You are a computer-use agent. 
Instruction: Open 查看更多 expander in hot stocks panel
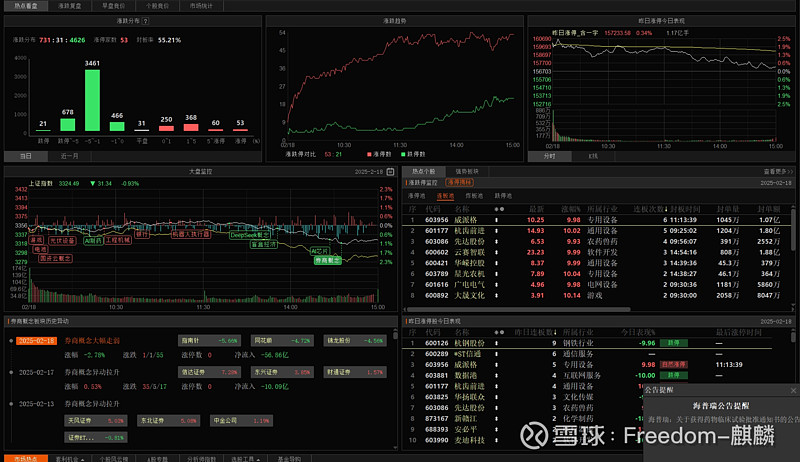[779, 171]
